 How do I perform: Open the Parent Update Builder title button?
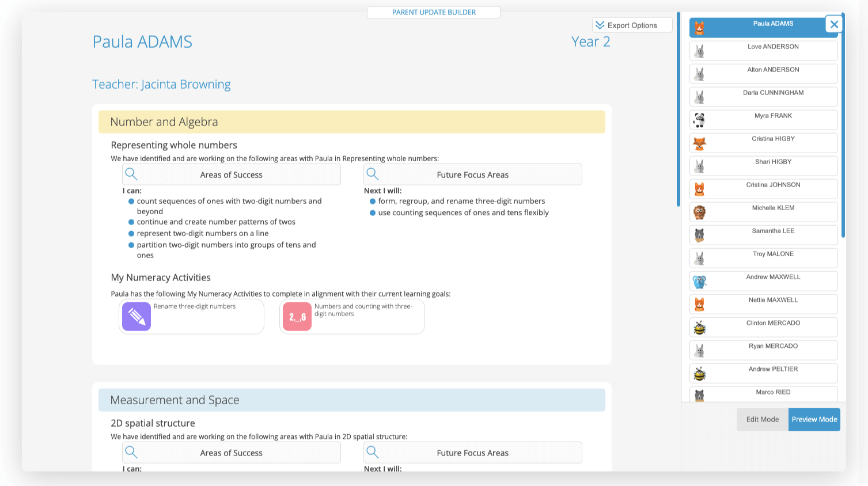[x=434, y=12]
